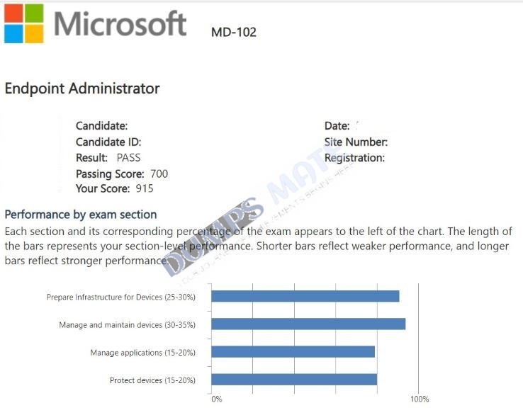Select the MD-102 exam code
523x420 pixels.
click(234, 33)
